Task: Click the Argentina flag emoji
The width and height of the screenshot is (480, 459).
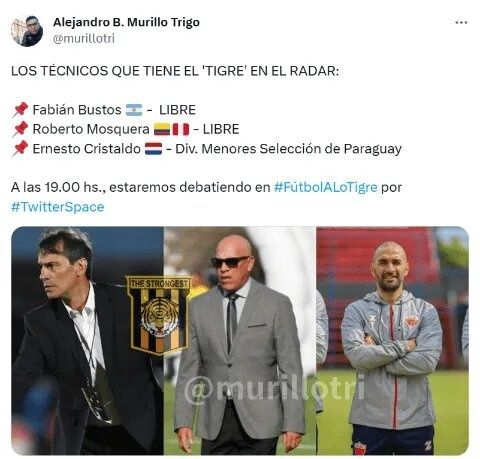Action: [x=134, y=110]
